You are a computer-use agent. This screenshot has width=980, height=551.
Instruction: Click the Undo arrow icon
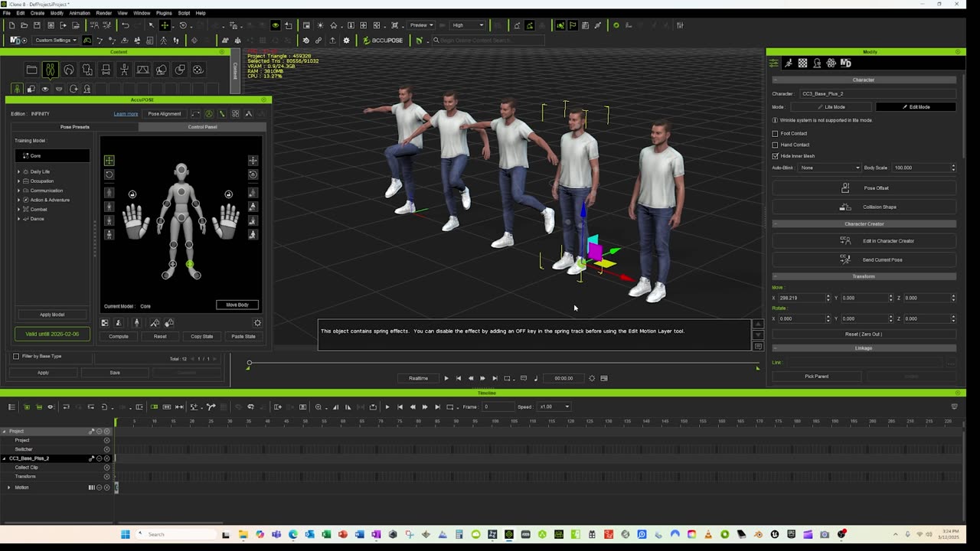point(125,25)
